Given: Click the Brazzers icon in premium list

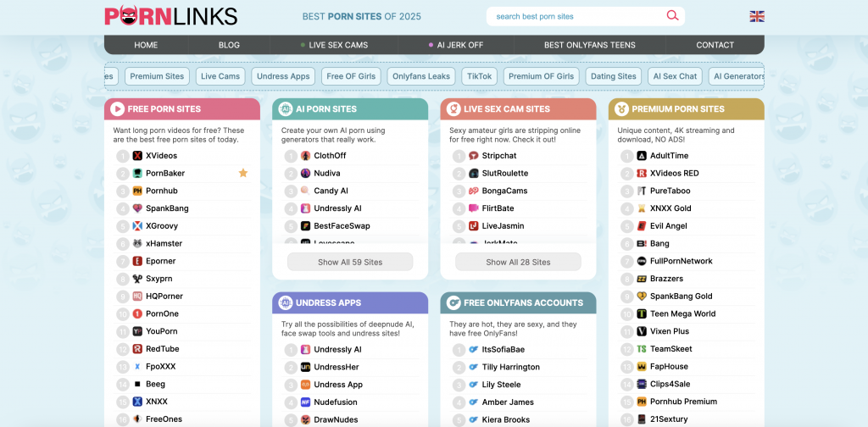Looking at the screenshot, I should [642, 279].
